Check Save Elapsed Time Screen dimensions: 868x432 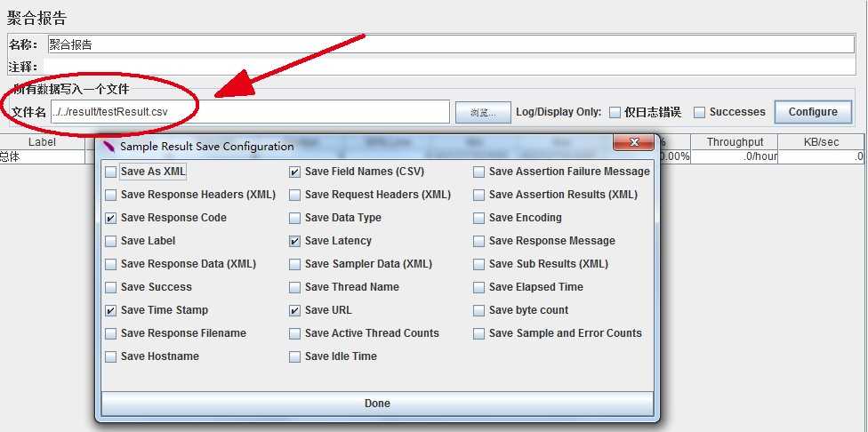coord(478,288)
